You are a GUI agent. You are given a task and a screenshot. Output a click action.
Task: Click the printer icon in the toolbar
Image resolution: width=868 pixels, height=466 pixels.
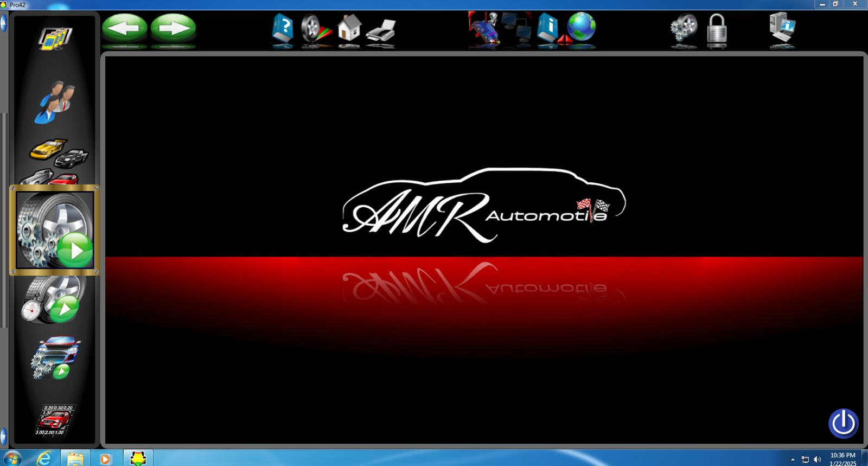tap(380, 30)
